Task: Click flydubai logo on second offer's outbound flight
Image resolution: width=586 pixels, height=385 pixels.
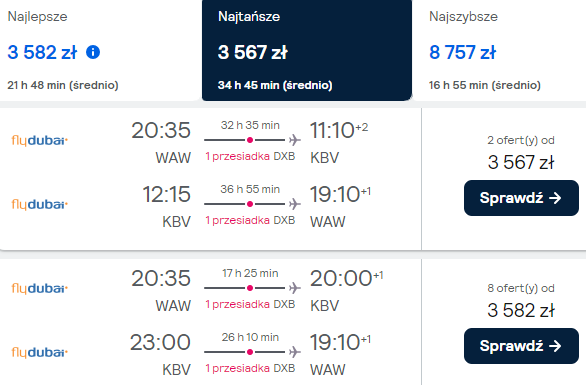Action: tap(40, 289)
